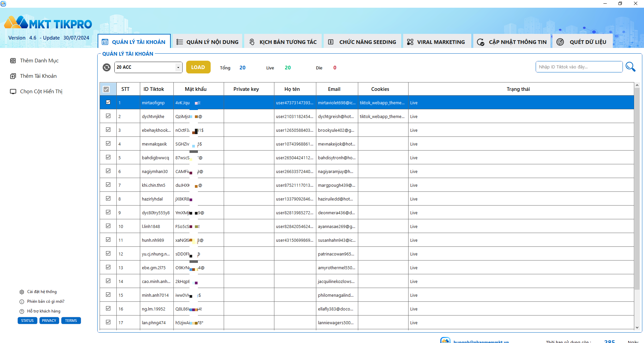Image resolution: width=644 pixels, height=343 pixels.
Task: Click the magnifying glass search icon
Action: (630, 67)
